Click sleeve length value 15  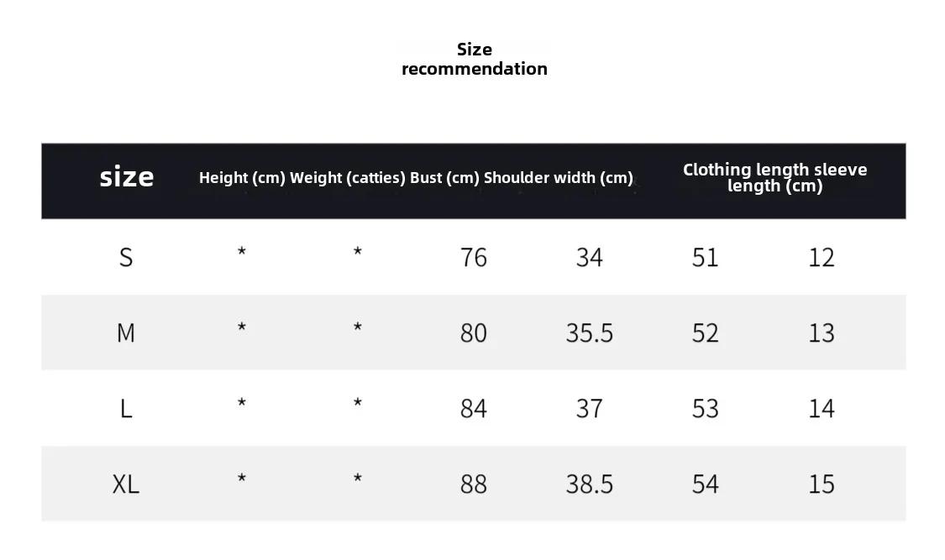pyautogui.click(x=822, y=484)
